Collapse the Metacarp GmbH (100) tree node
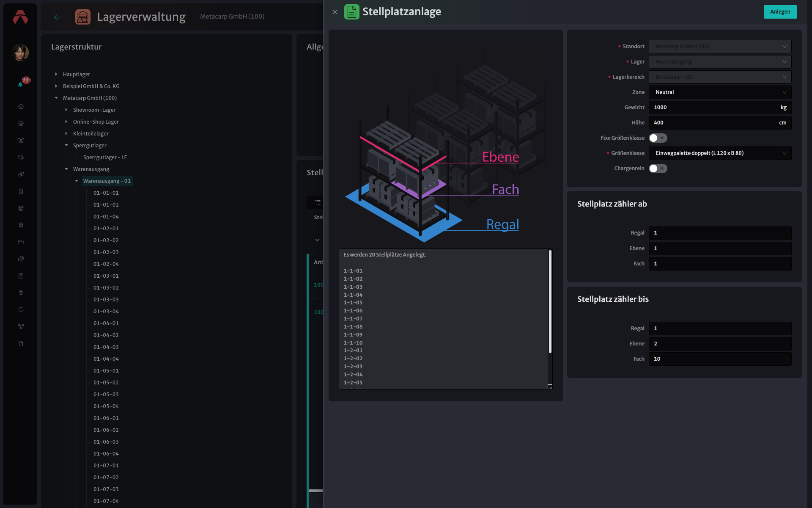This screenshot has height=508, width=812. click(x=56, y=98)
